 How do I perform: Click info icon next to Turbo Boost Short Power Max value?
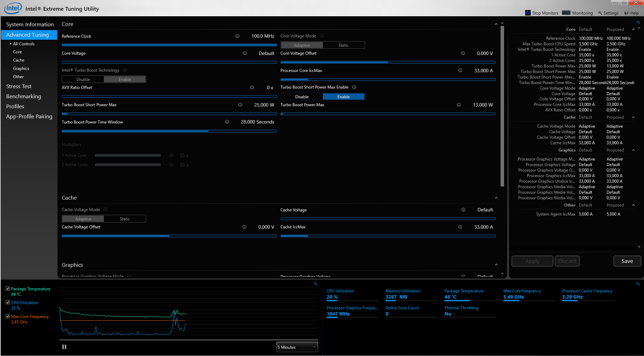[x=240, y=105]
